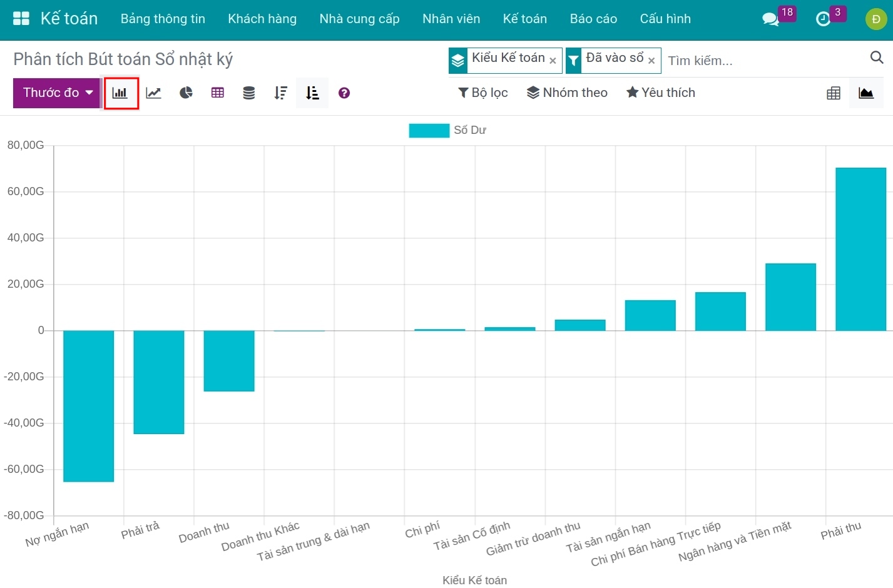Select the pie chart mode
The width and height of the screenshot is (893, 588).
[x=186, y=93]
